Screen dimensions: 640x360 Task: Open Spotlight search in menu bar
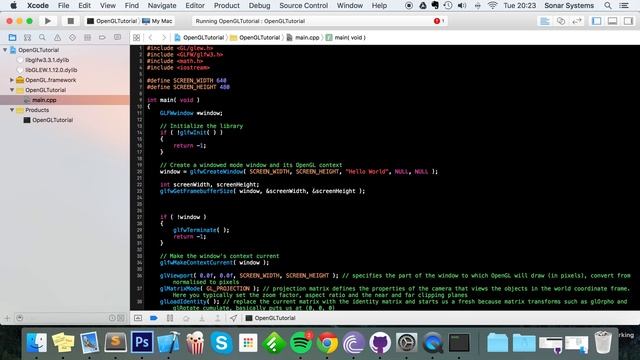[608, 6]
